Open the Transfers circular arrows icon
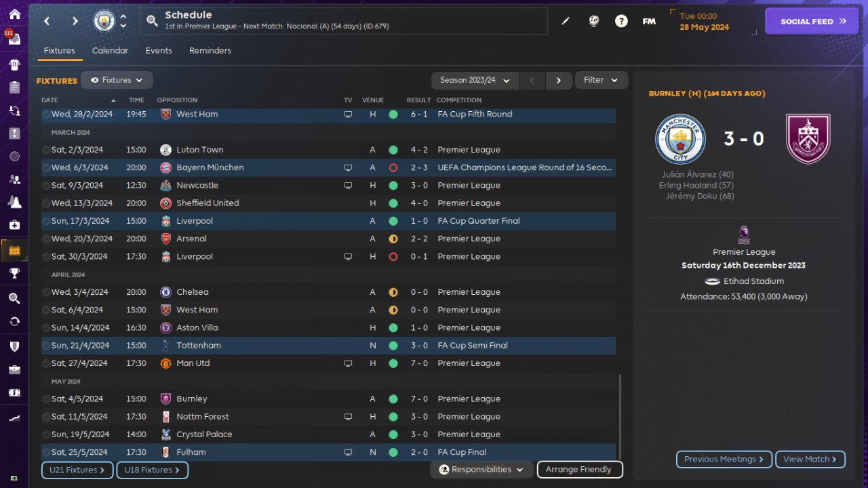The image size is (868, 488). pos(14,321)
